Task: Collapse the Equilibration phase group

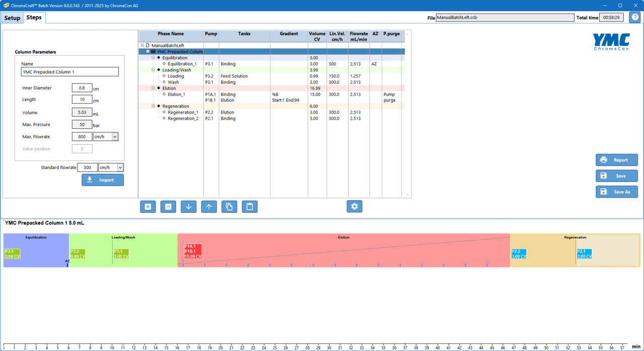Action: coord(153,58)
